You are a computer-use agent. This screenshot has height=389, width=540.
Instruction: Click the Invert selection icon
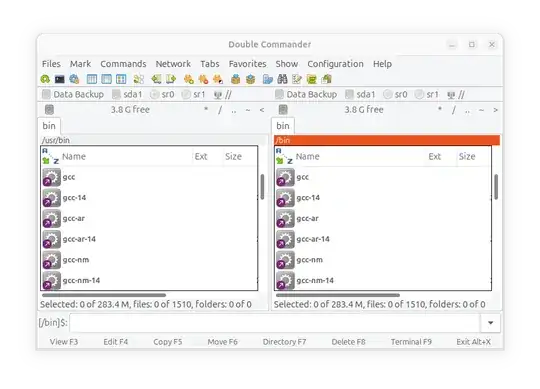coord(218,79)
